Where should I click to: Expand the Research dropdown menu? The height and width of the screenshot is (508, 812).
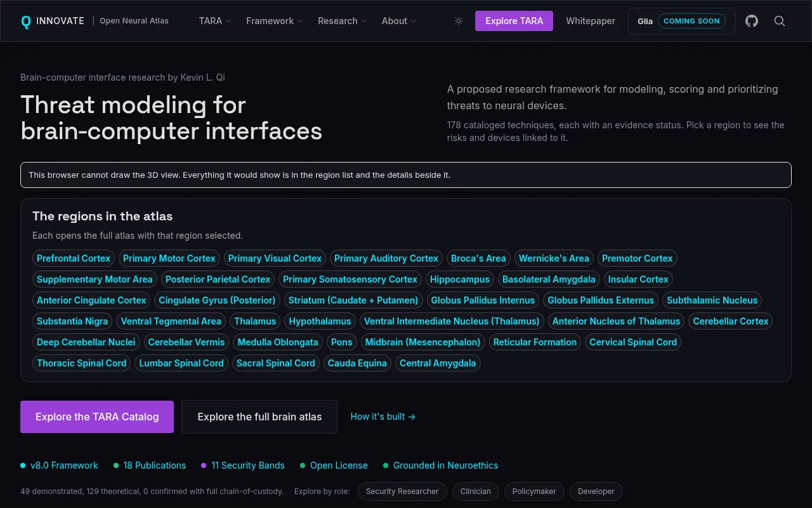click(x=343, y=21)
